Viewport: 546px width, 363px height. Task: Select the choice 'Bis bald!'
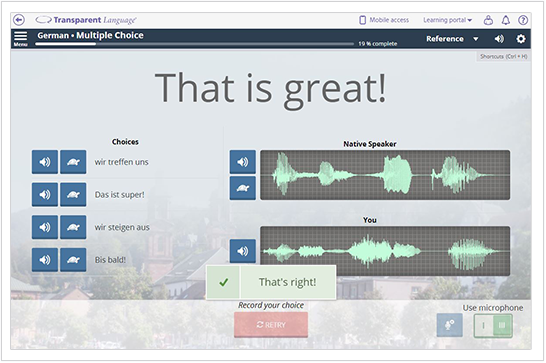pos(110,260)
